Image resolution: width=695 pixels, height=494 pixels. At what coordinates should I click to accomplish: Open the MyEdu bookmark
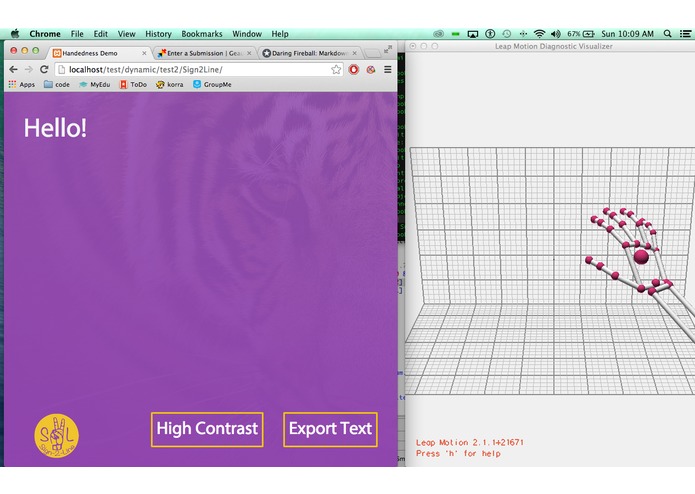click(x=94, y=84)
